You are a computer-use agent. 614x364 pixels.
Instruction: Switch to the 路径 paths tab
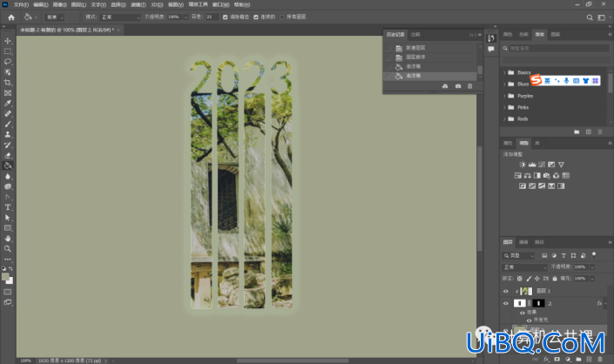[x=540, y=242]
